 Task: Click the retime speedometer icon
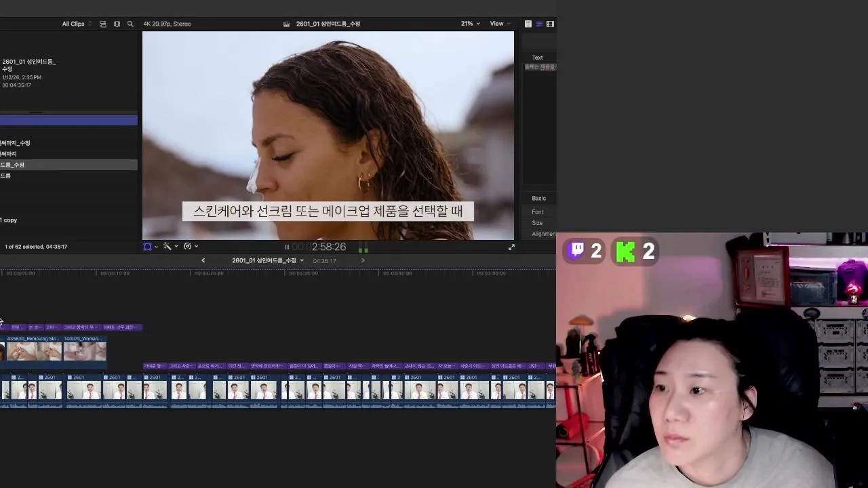[x=187, y=247]
